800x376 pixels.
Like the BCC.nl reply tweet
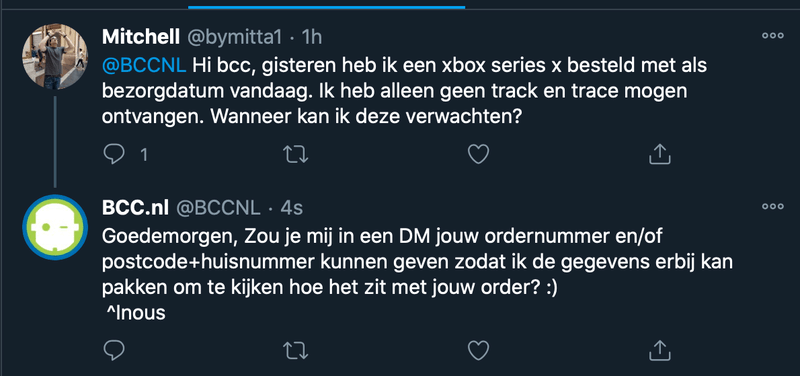click(479, 350)
